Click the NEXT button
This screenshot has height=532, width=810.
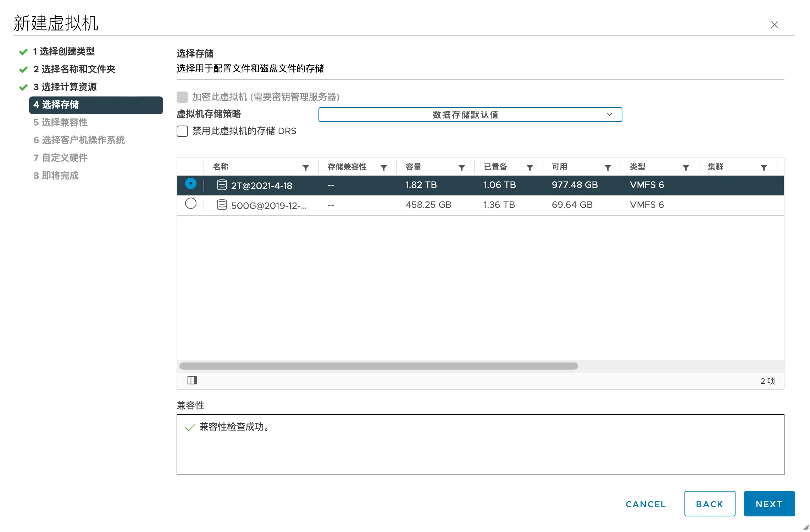pyautogui.click(x=769, y=504)
